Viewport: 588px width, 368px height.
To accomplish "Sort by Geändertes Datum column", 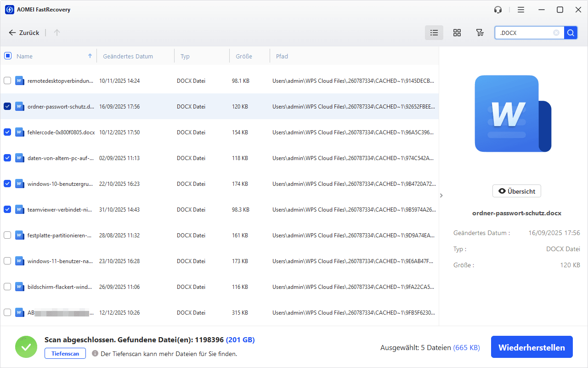I will pos(128,56).
